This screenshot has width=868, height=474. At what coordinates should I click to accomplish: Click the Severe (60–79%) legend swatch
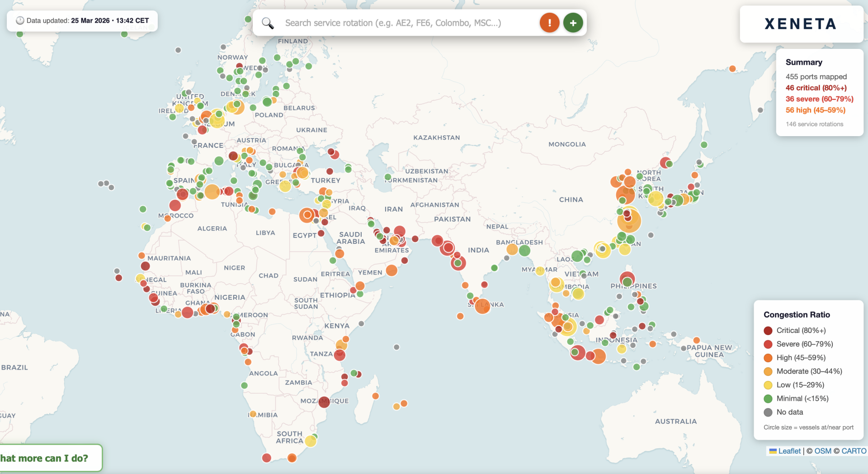(x=768, y=344)
